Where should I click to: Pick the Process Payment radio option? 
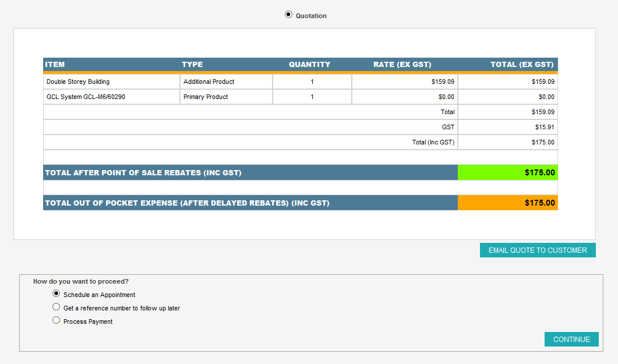tap(56, 320)
